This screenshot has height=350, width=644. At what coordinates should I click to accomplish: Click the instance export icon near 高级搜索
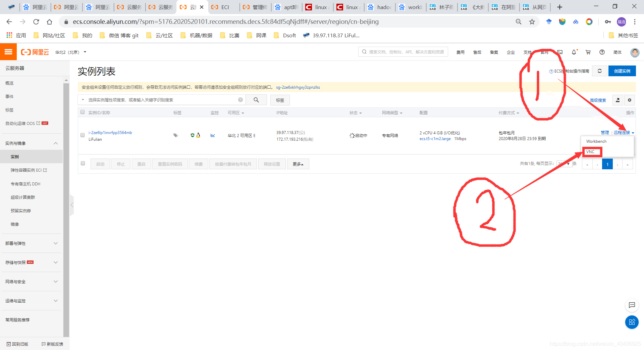click(618, 100)
